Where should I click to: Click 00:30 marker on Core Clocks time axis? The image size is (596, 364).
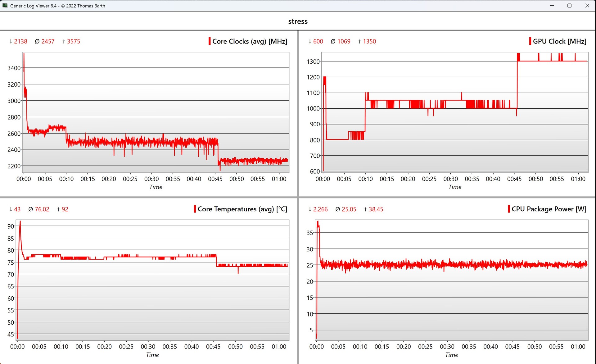[x=151, y=179]
